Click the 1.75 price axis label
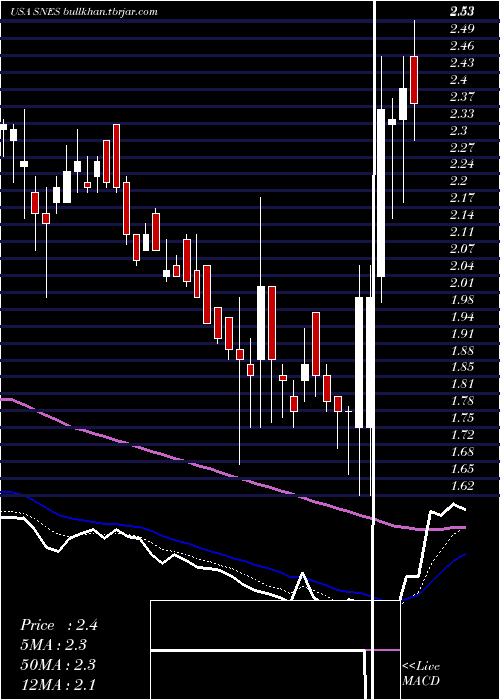The height and width of the screenshot is (700, 500). click(462, 418)
